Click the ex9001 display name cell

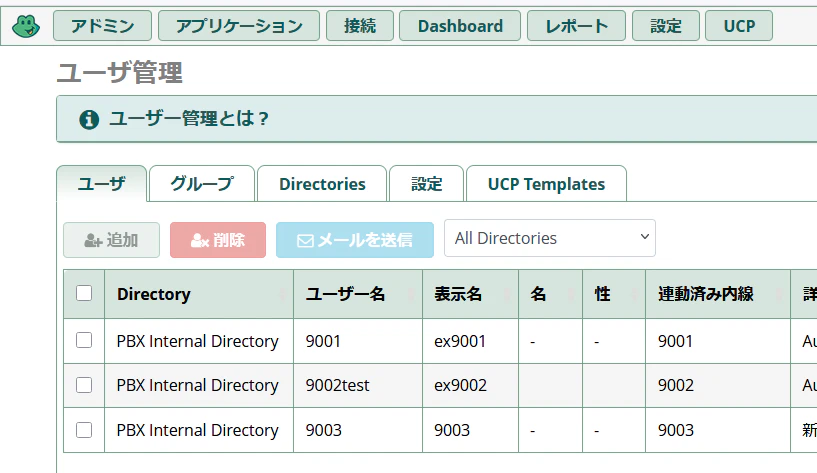coord(471,341)
